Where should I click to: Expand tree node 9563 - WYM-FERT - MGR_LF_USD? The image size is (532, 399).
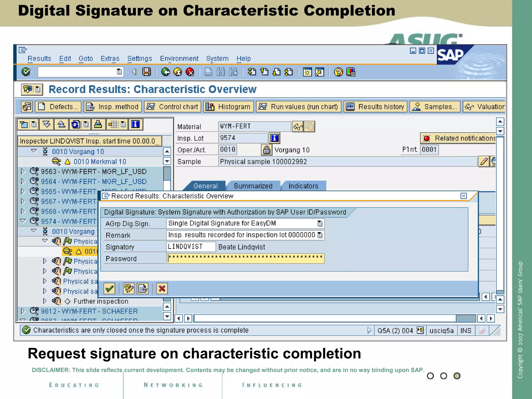(x=23, y=171)
